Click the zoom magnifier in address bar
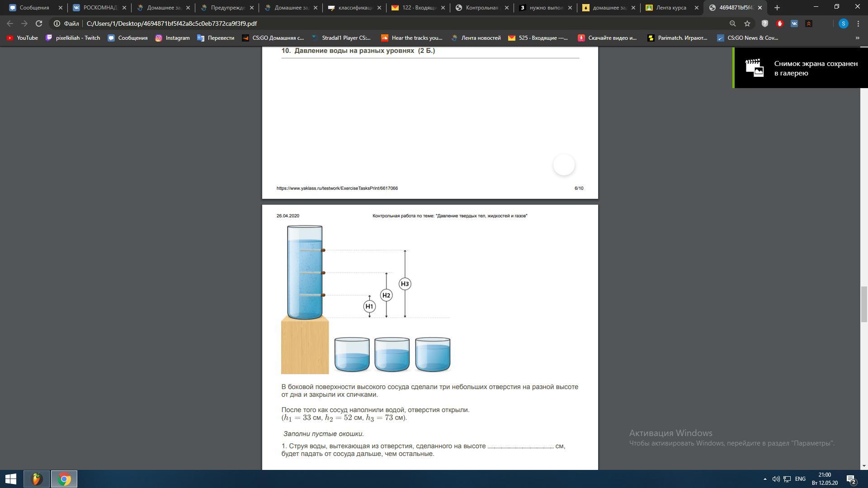Screen dimensions: 868x488 (x=733, y=23)
